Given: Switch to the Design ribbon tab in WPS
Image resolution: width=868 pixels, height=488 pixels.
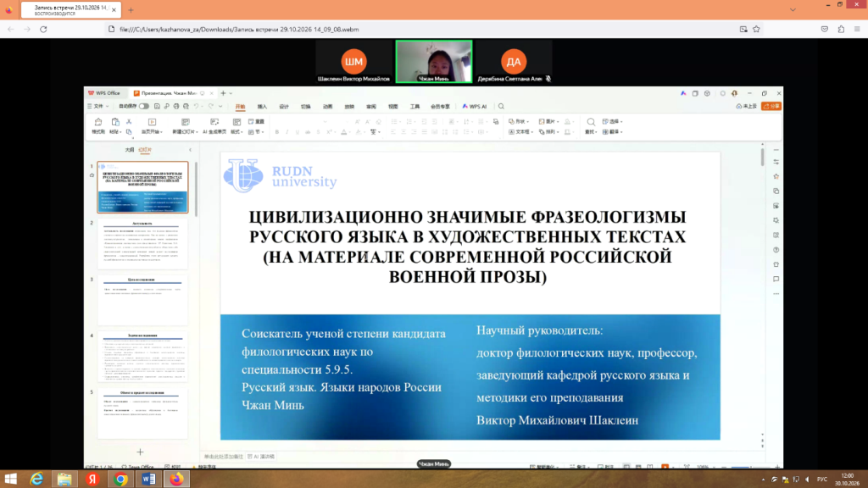Looking at the screenshot, I should click(x=284, y=106).
